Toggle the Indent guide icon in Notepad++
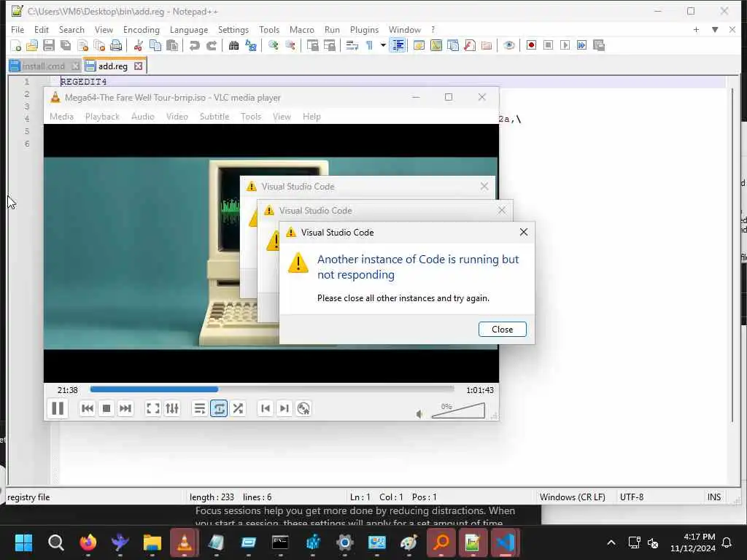This screenshot has height=560, width=747. pyautogui.click(x=398, y=45)
